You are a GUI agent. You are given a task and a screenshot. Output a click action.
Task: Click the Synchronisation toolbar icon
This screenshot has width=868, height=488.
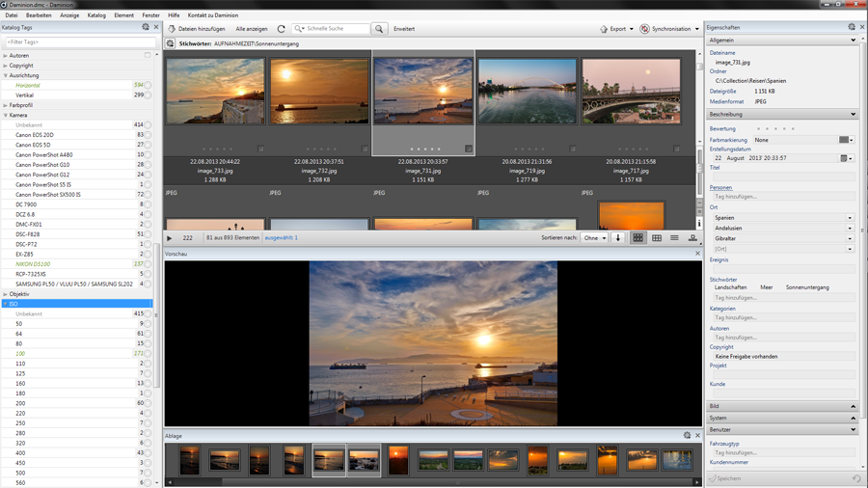[645, 29]
